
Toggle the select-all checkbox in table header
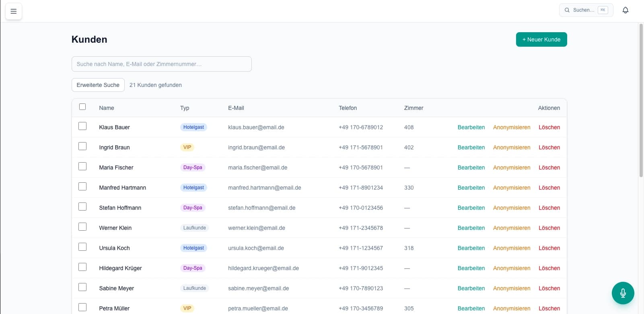[x=82, y=107]
